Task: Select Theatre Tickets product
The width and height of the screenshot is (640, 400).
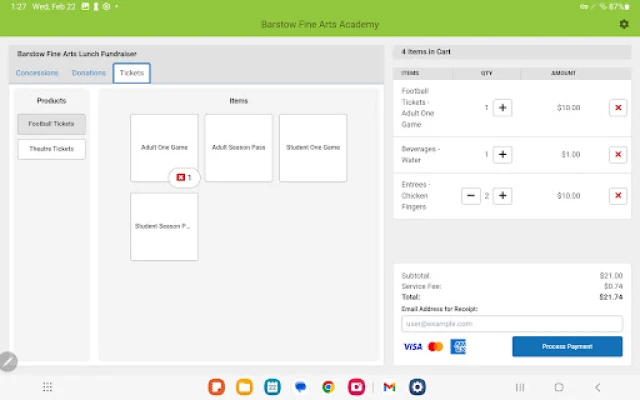Action: click(x=52, y=149)
